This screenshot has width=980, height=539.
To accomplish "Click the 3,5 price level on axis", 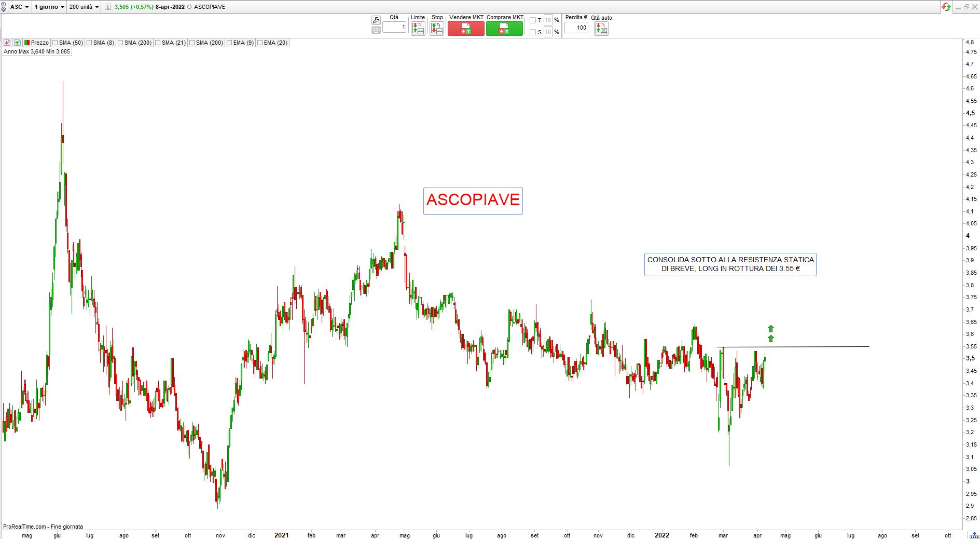I will click(970, 358).
